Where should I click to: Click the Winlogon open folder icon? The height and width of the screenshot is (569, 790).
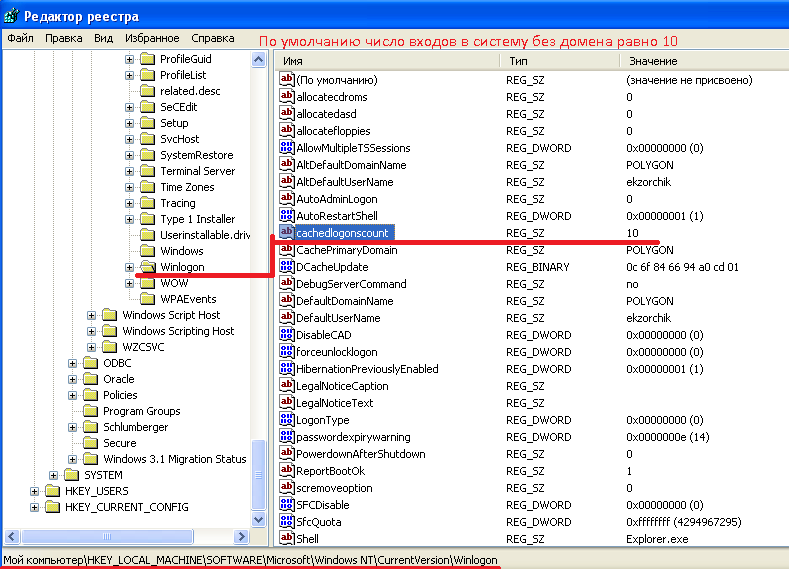coord(148,267)
